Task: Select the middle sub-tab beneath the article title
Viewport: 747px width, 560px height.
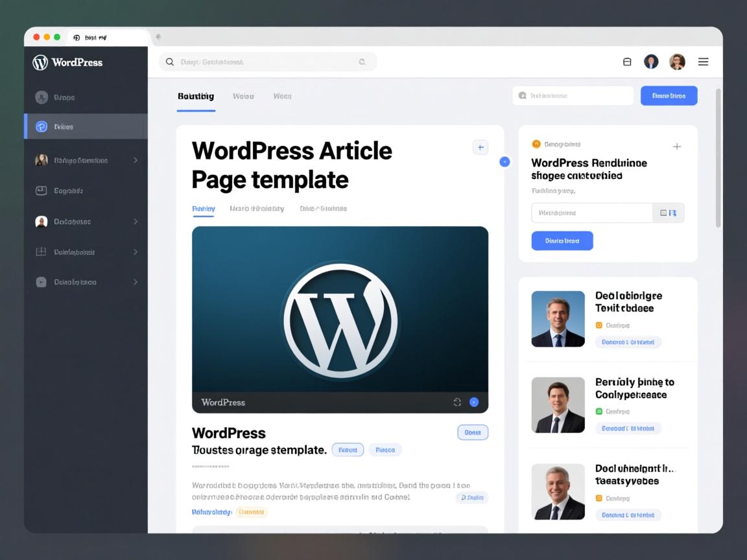Action: tap(257, 209)
